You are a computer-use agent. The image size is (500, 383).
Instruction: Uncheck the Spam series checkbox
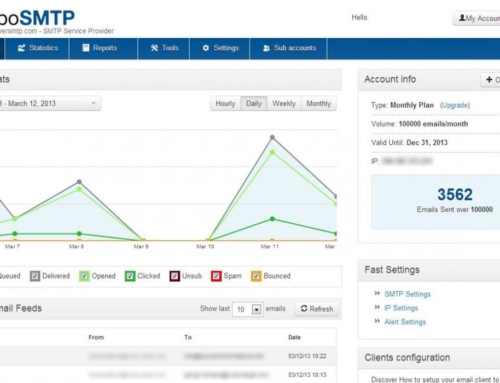(x=216, y=276)
